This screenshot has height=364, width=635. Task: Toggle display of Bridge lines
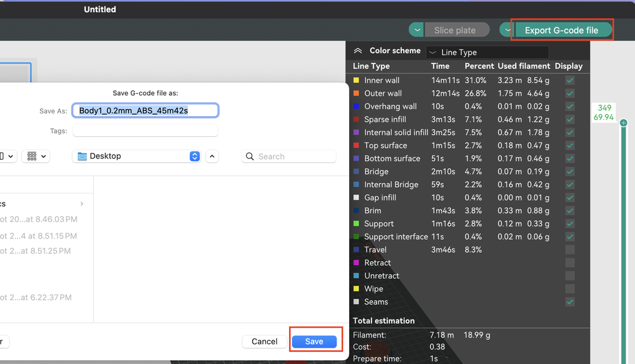570,171
